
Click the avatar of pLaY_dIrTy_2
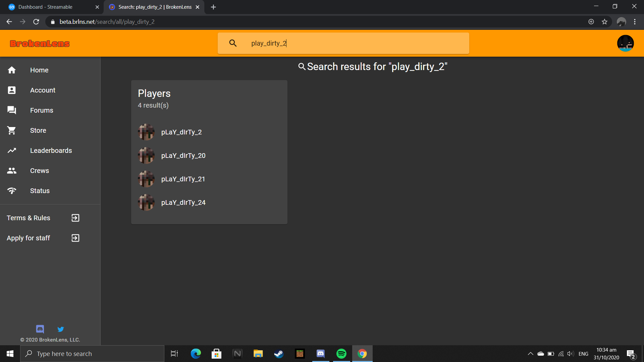(146, 132)
